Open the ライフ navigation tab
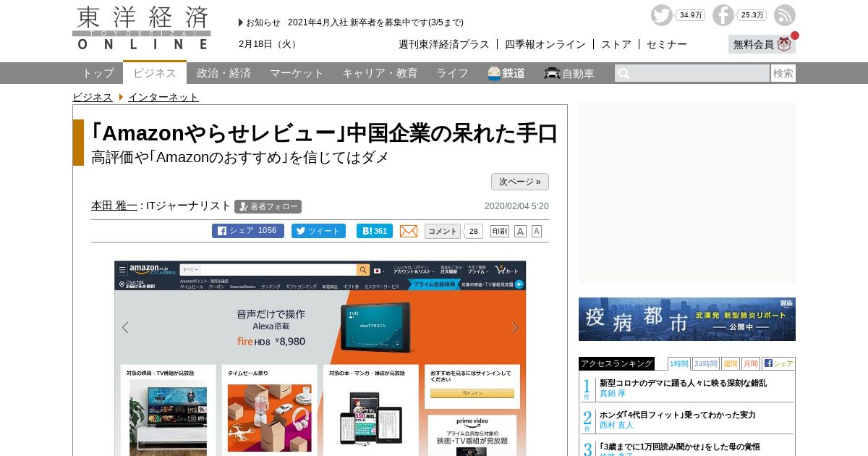Viewport: 868px width, 456px height. click(x=452, y=73)
